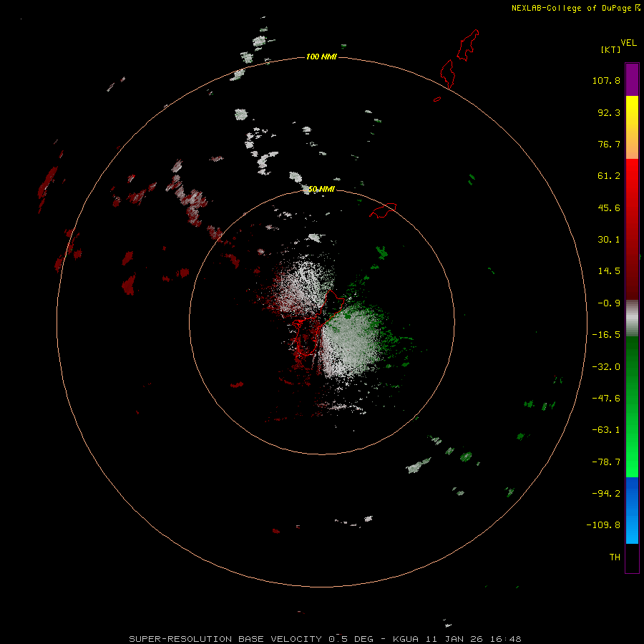Click the -109.8 velocity scale value
Screen dimensions: 644x644
(603, 525)
